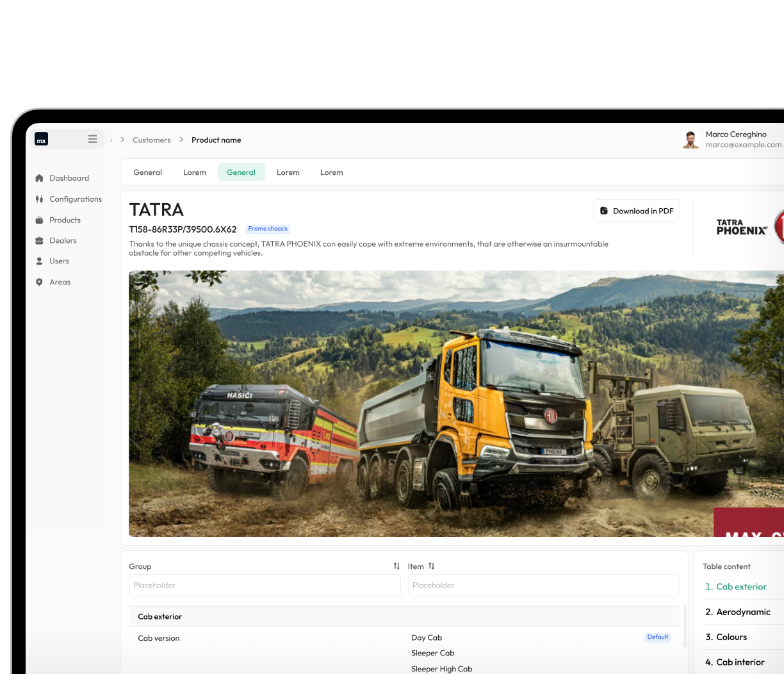Click the Tatra trucks hero image
The height and width of the screenshot is (674, 784).
456,404
